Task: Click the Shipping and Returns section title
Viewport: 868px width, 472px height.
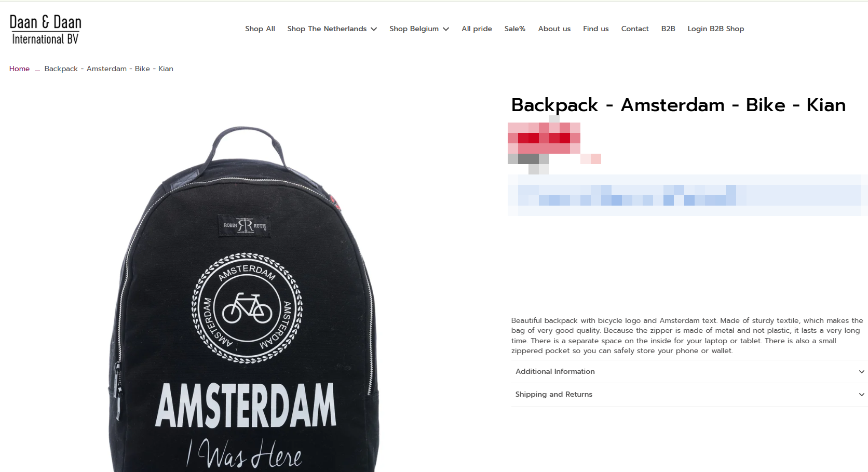Action: [x=554, y=394]
